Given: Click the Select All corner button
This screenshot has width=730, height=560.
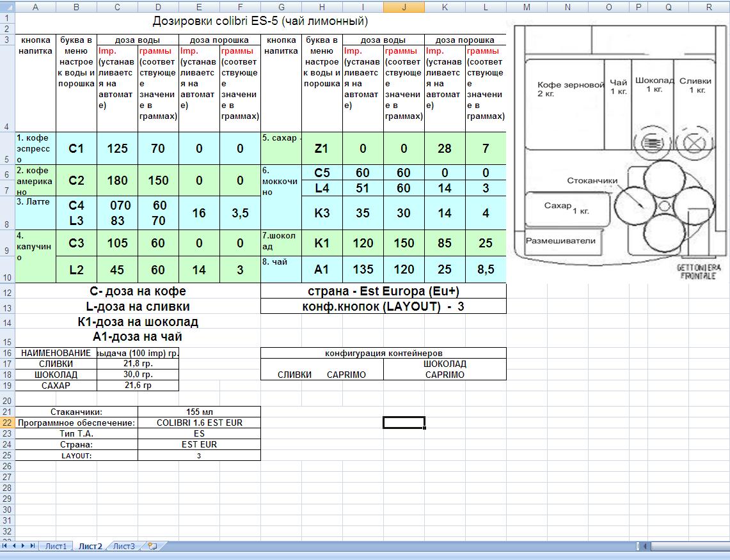Looking at the screenshot, I should point(7,7).
